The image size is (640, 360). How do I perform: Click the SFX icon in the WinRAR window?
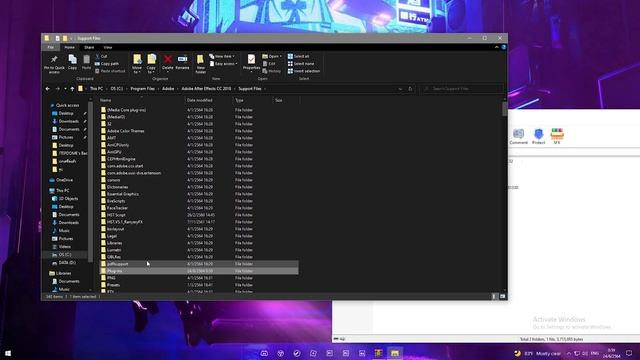click(x=557, y=136)
